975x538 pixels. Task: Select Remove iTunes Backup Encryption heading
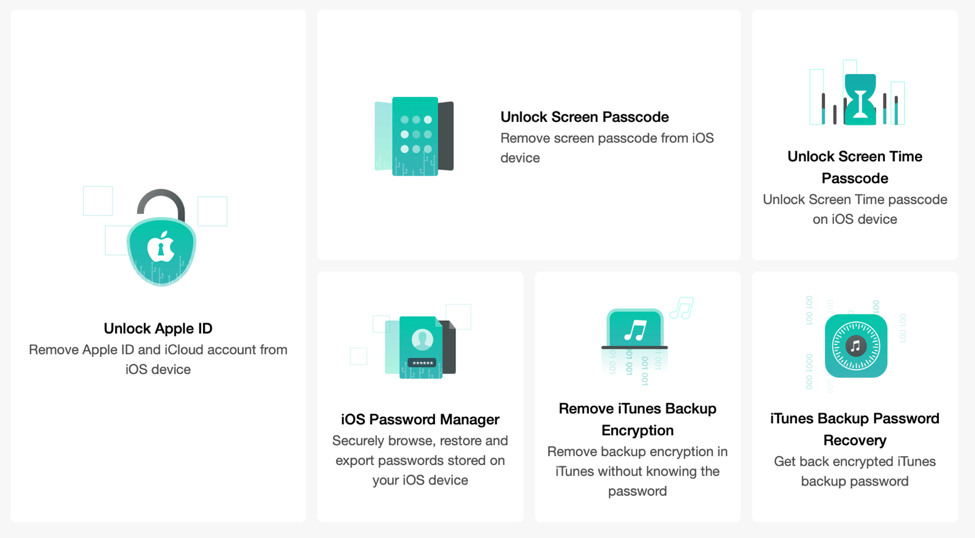[637, 419]
